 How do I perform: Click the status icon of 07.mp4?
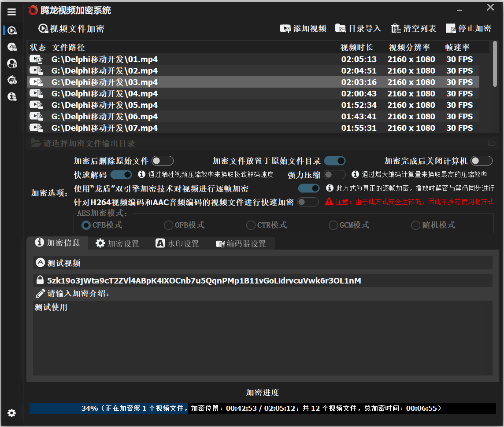point(36,128)
